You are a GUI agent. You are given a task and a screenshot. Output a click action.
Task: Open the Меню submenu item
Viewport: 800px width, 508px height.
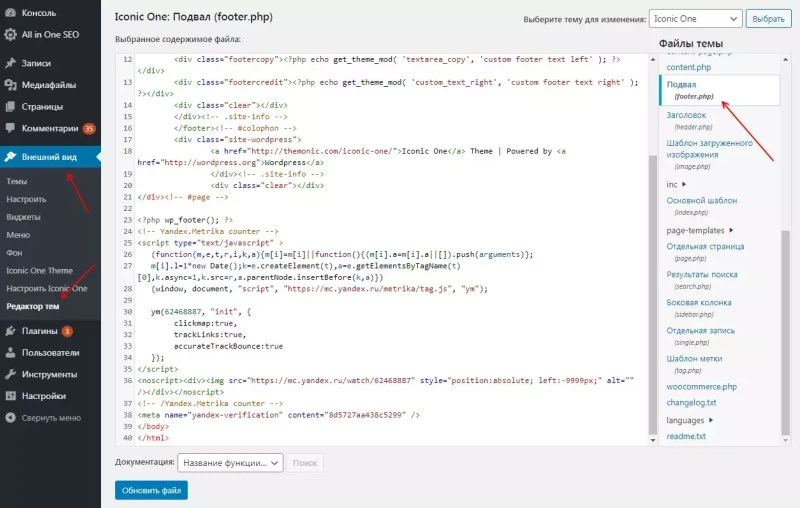click(x=18, y=235)
